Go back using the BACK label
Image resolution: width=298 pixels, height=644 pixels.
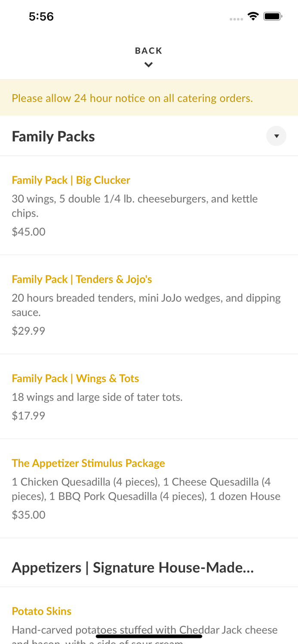click(x=149, y=51)
